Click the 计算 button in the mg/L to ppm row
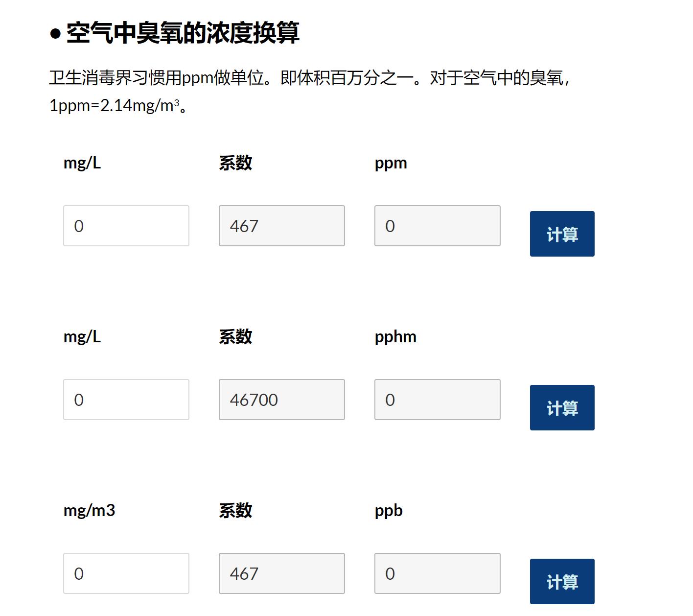This screenshot has height=616, width=693. click(562, 234)
